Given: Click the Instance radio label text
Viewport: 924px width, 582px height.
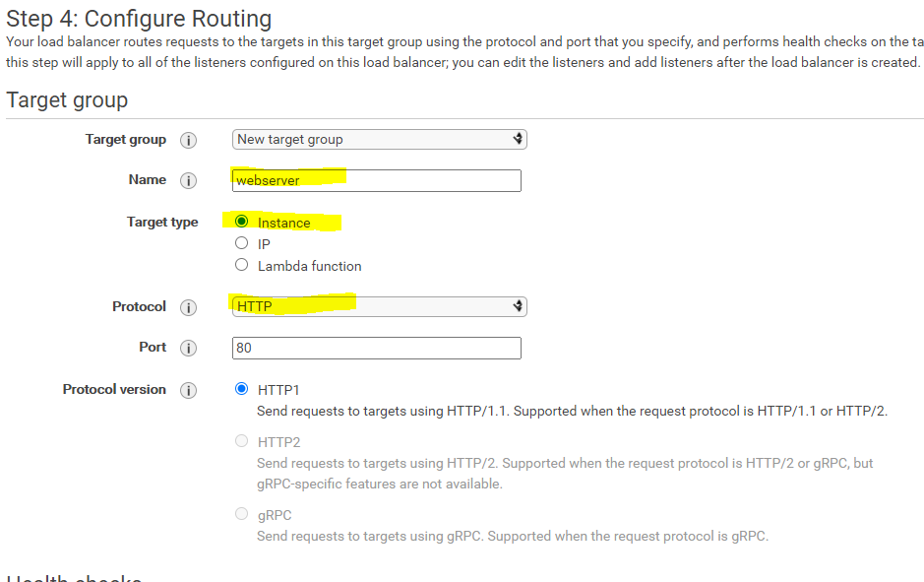Looking at the screenshot, I should coord(283,223).
